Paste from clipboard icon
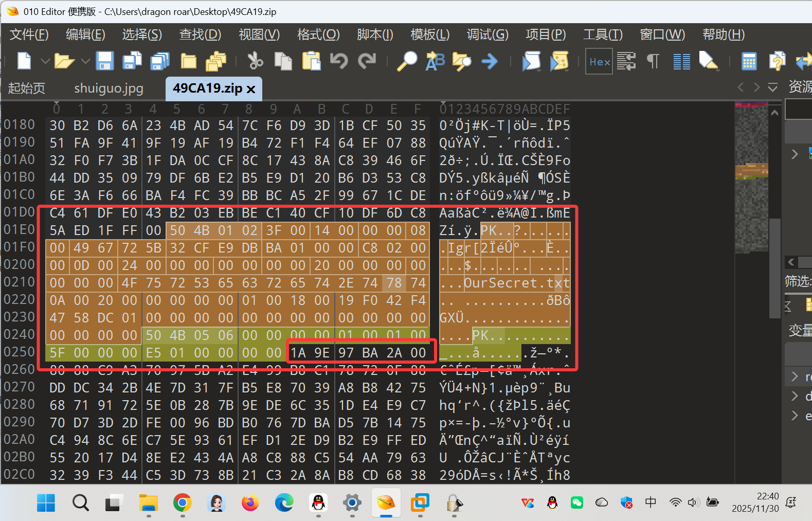The width and height of the screenshot is (812, 521). [311, 61]
